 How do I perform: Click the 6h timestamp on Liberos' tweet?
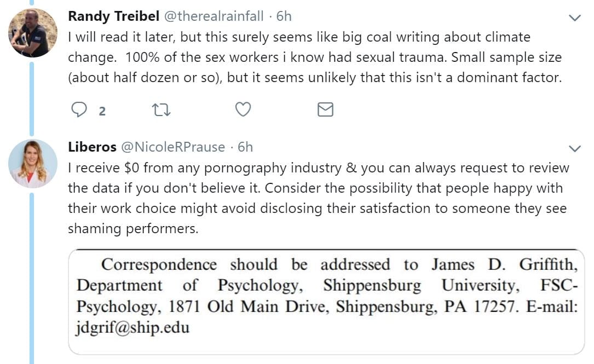click(245, 147)
